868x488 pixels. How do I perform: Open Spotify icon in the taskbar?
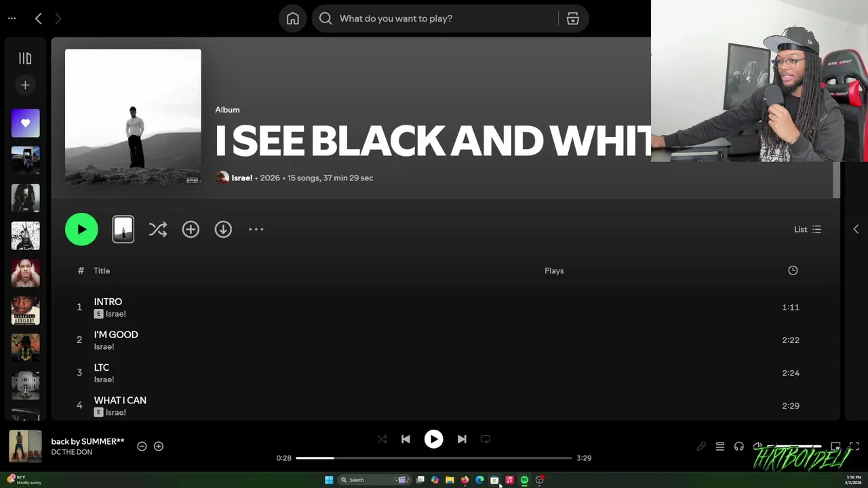524,480
